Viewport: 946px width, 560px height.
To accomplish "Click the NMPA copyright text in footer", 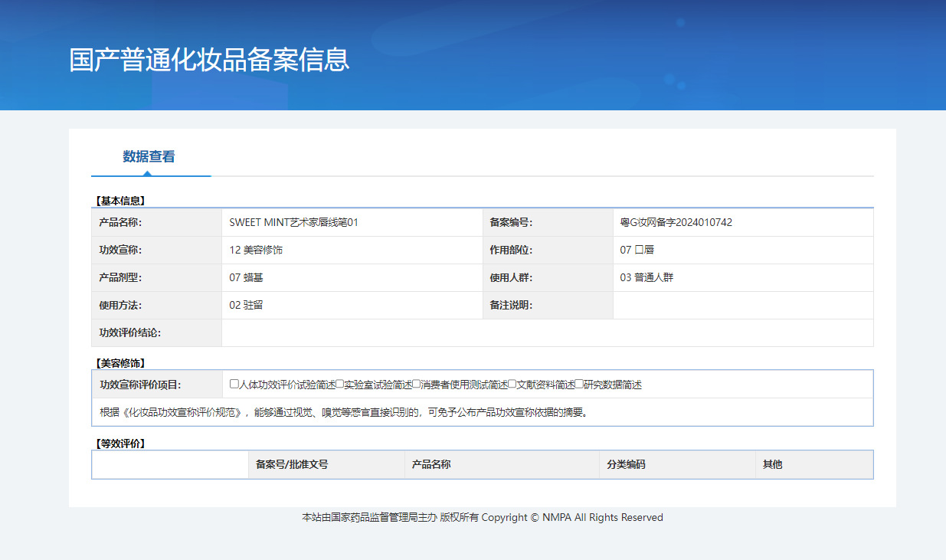I will tap(483, 517).
